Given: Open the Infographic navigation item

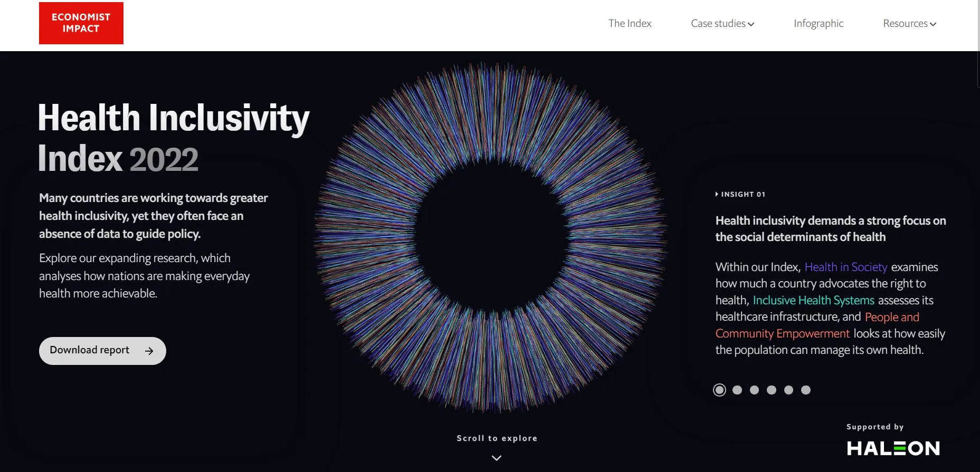Looking at the screenshot, I should pos(819,24).
